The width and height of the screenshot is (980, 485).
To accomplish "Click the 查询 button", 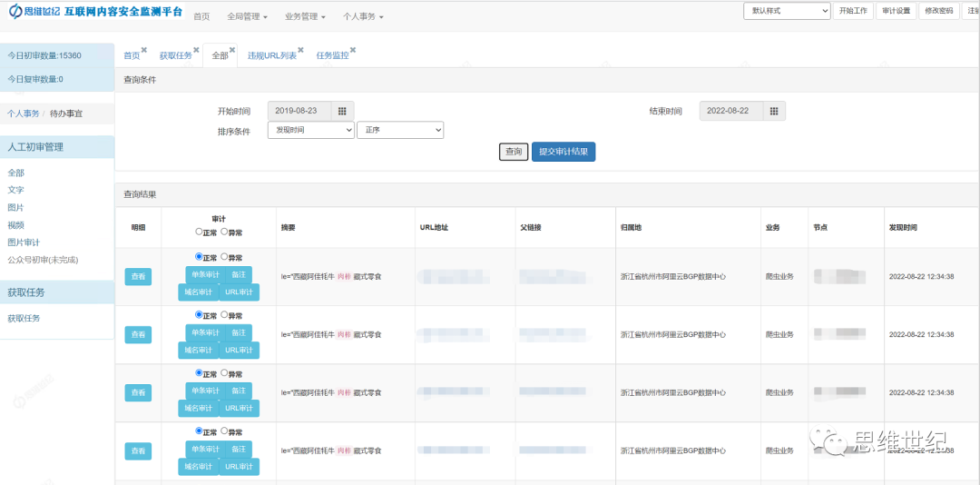I will (514, 152).
